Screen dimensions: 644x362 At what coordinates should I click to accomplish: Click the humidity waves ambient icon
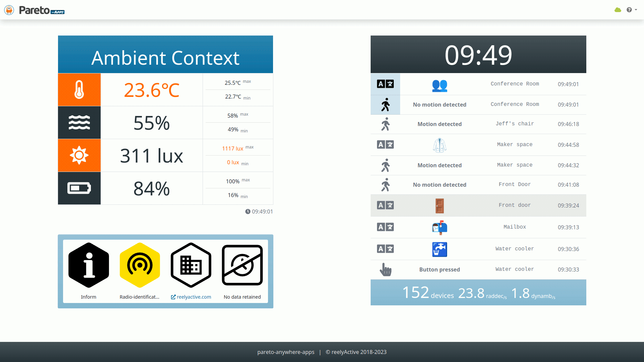79,122
